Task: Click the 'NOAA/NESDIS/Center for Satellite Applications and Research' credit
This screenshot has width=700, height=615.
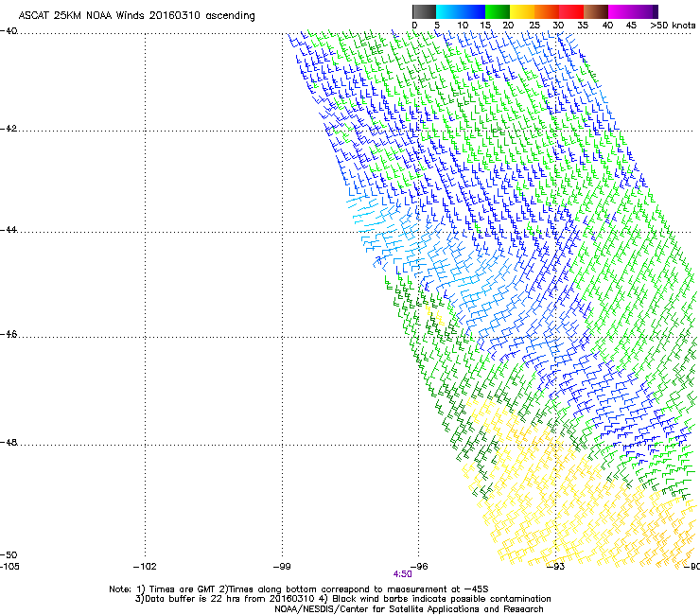Action: pyautogui.click(x=409, y=609)
